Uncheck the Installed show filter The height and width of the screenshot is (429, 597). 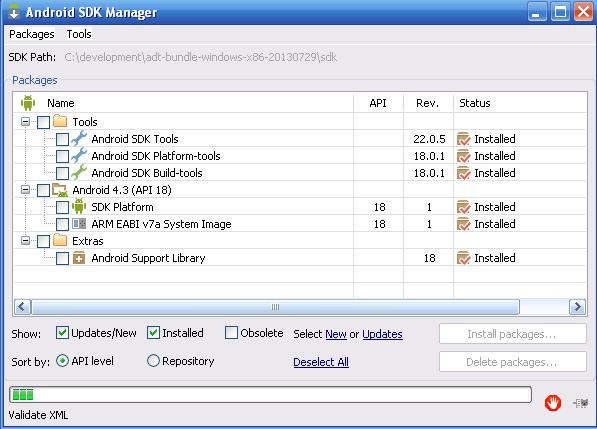[x=153, y=332]
